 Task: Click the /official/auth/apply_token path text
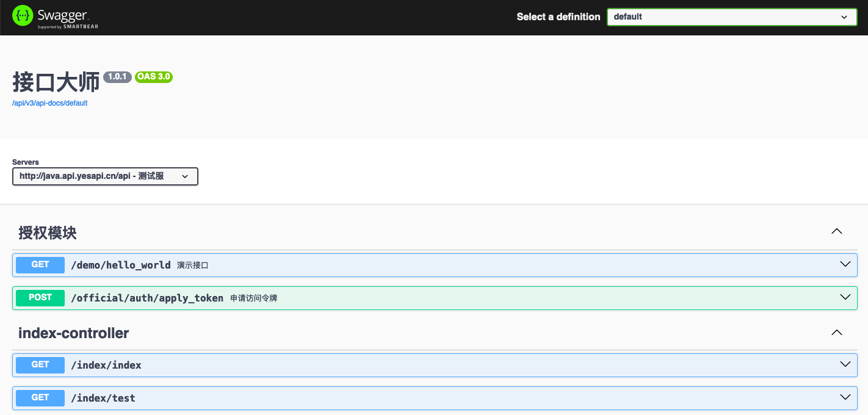click(147, 298)
